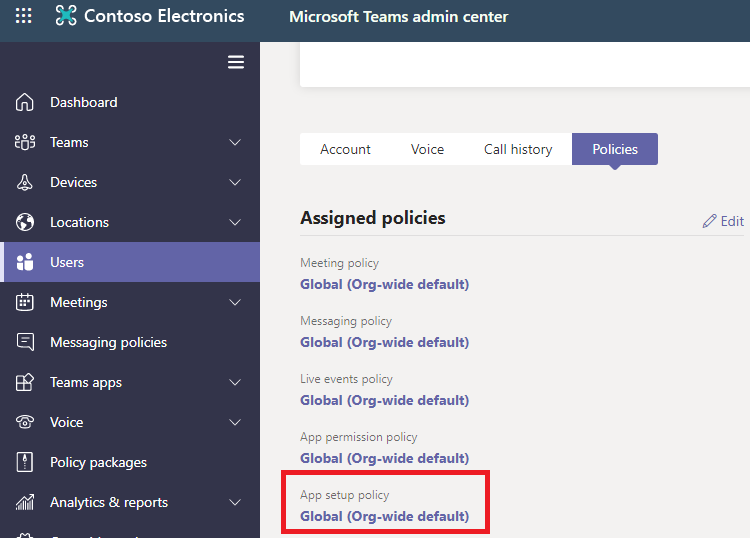Open the app launcher waffle icon
Viewport: 750px width, 538px height.
[23, 16]
